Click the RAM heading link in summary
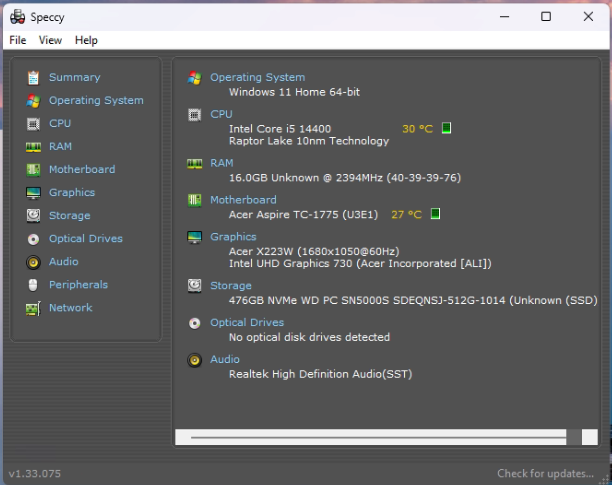 click(222, 163)
